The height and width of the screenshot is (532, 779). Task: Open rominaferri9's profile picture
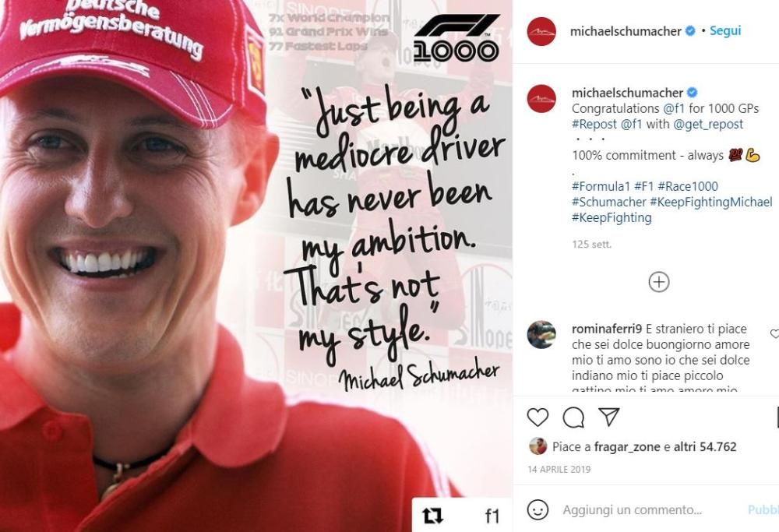point(541,335)
